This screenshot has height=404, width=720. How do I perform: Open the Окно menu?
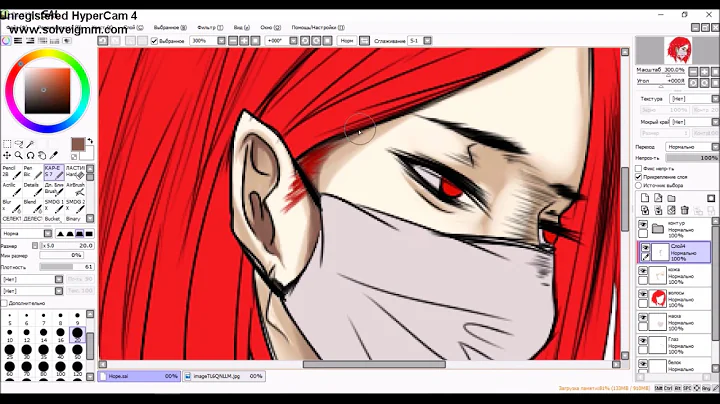pos(270,28)
